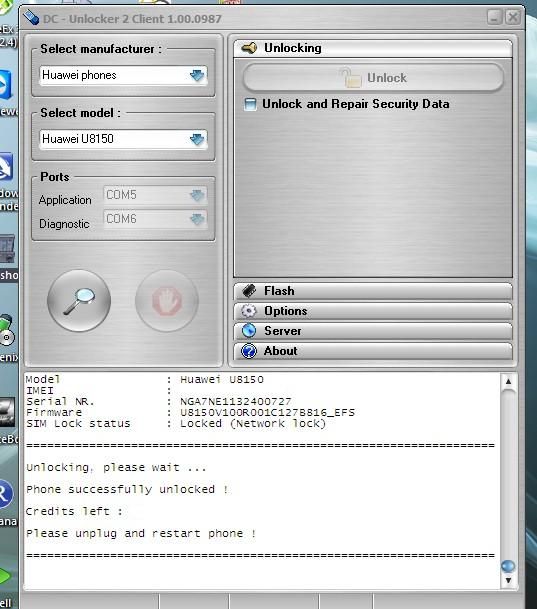
Task: Open the Select manufacturer dropdown
Action: tap(123, 75)
